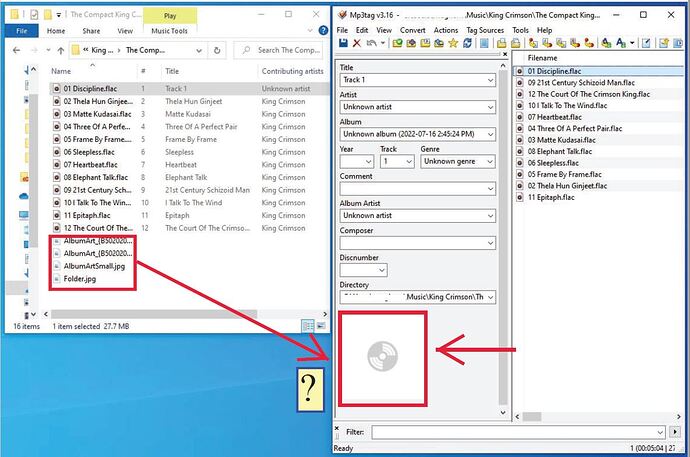This screenshot has height=457, width=690.
Task: Expand the Comment field dropdown
Action: coord(490,189)
